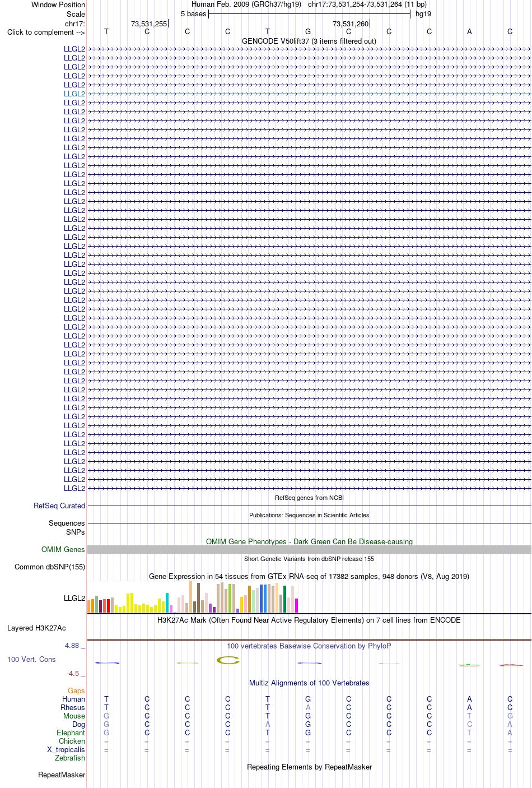Click the 'Mouse' alignment row label
Screen dimensions: 532x788
click(x=74, y=716)
